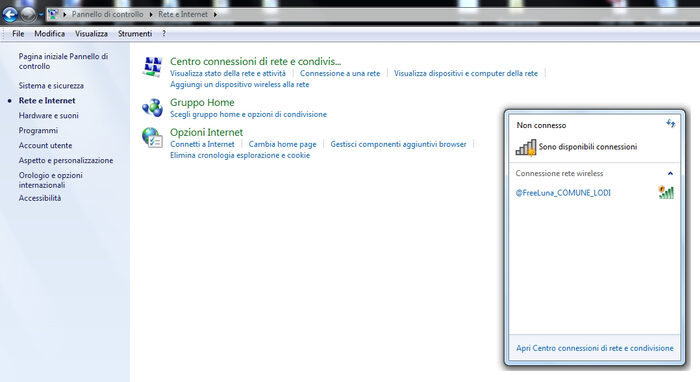Image resolution: width=700 pixels, height=382 pixels.
Task: Open Account utente category
Action: click(x=45, y=145)
